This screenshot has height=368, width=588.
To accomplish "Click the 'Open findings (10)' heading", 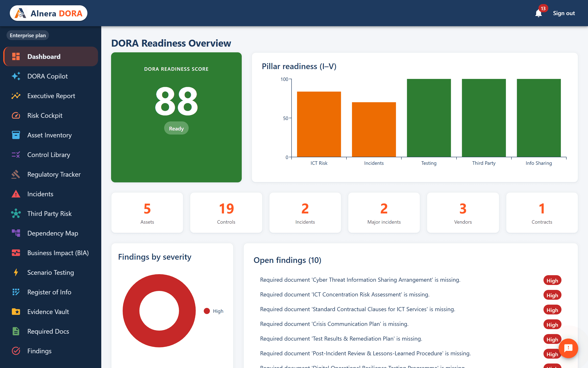I will pos(287,260).
